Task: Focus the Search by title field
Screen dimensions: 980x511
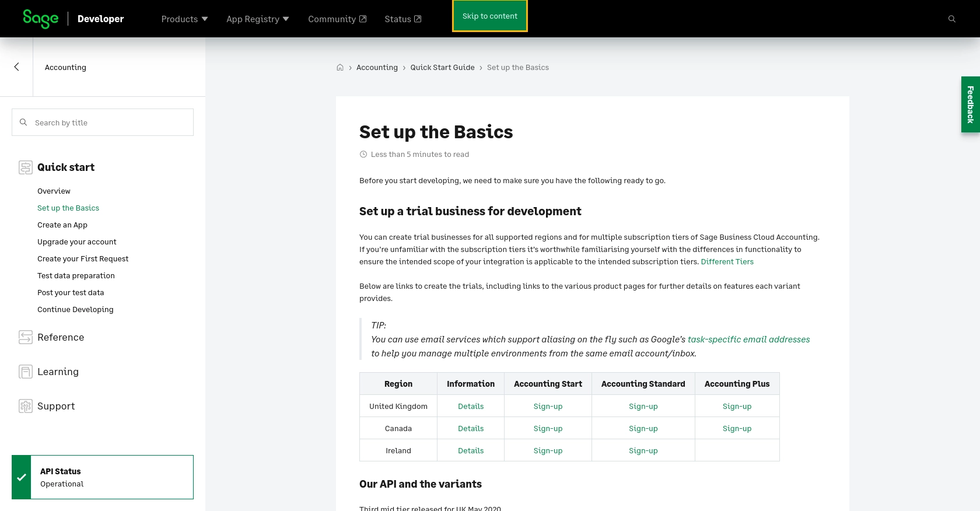Action: click(x=103, y=123)
